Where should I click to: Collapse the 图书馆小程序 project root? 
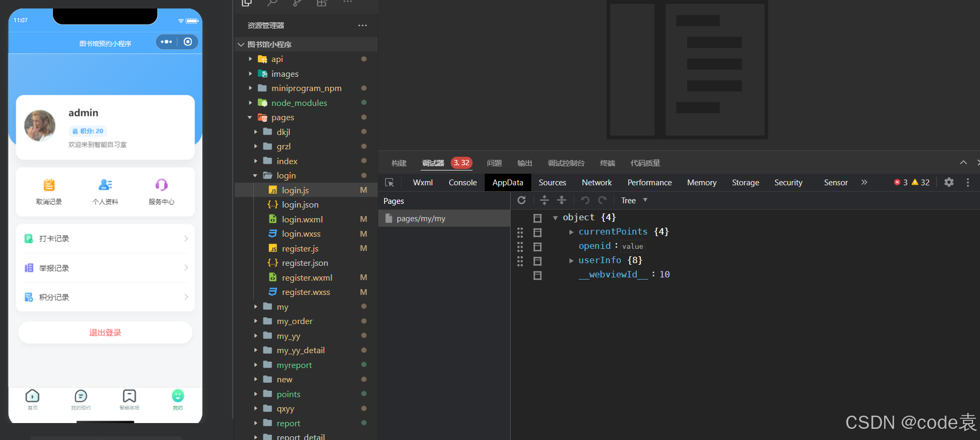[241, 44]
